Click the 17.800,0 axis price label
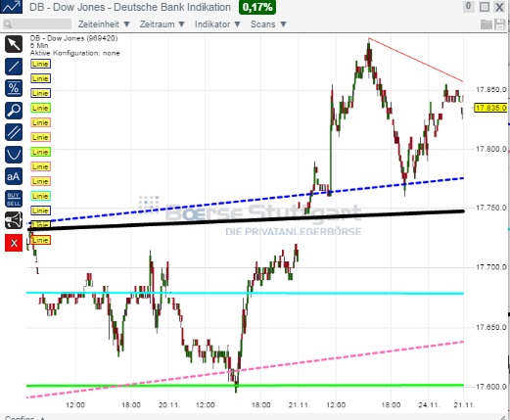The height and width of the screenshot is (420, 510). pyautogui.click(x=491, y=149)
